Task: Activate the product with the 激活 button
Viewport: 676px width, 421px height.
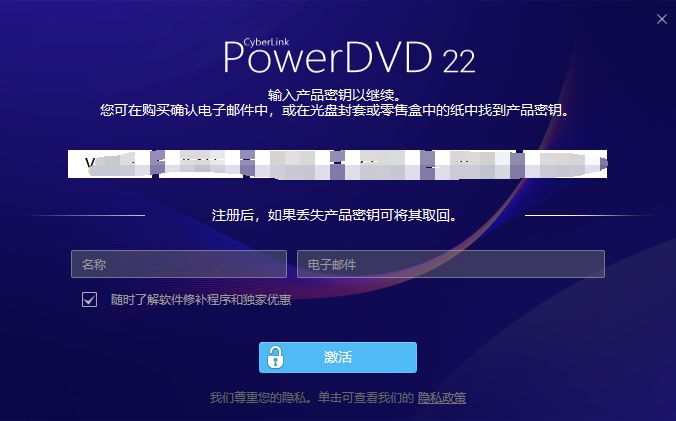Action: 338,357
